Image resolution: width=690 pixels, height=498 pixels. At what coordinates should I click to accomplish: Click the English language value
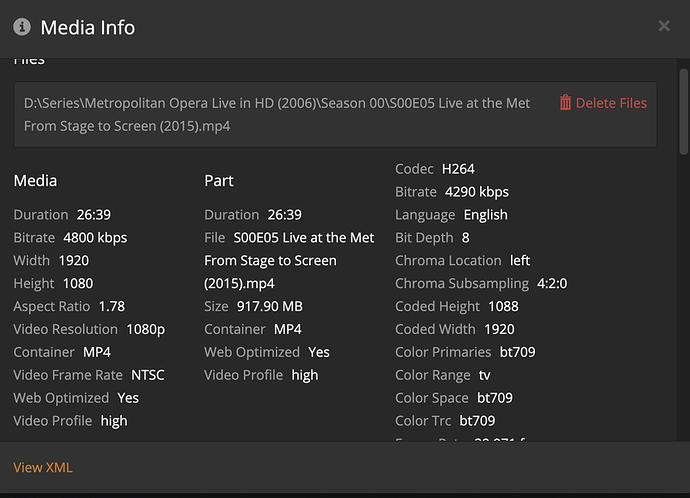pyautogui.click(x=485, y=215)
